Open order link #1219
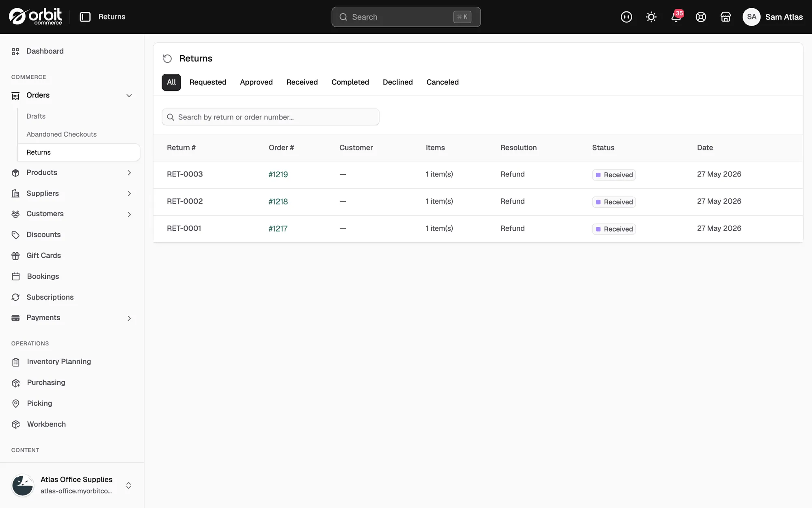The image size is (812, 508). click(x=278, y=174)
